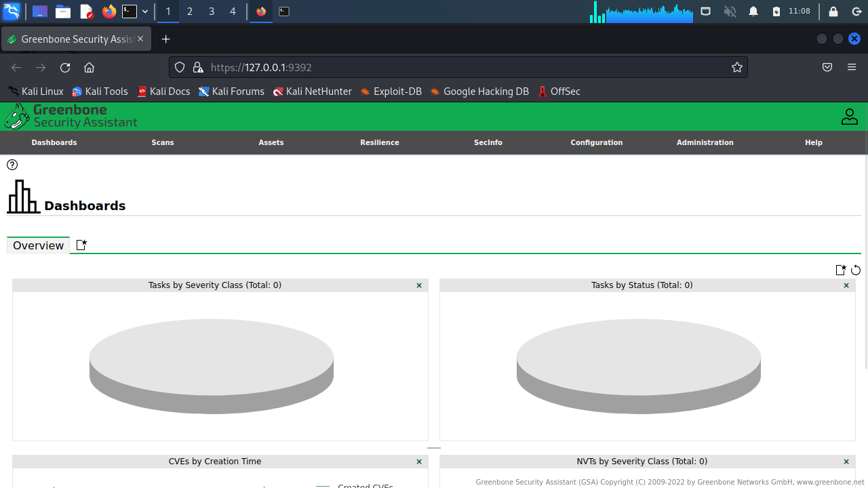The width and height of the screenshot is (868, 488).
Task: Open the Pocket save icon
Action: coord(827,67)
